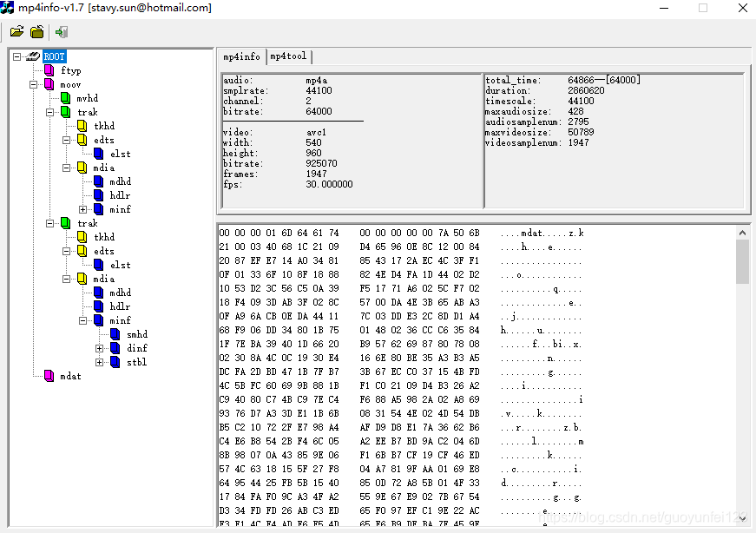Select the mvhd tree item
Image resolution: width=756 pixels, height=533 pixels.
pos(88,98)
